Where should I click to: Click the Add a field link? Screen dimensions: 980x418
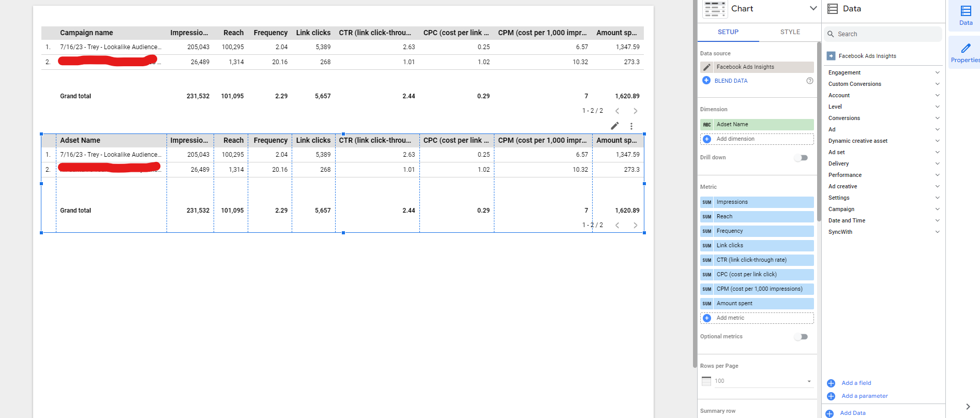(856, 383)
